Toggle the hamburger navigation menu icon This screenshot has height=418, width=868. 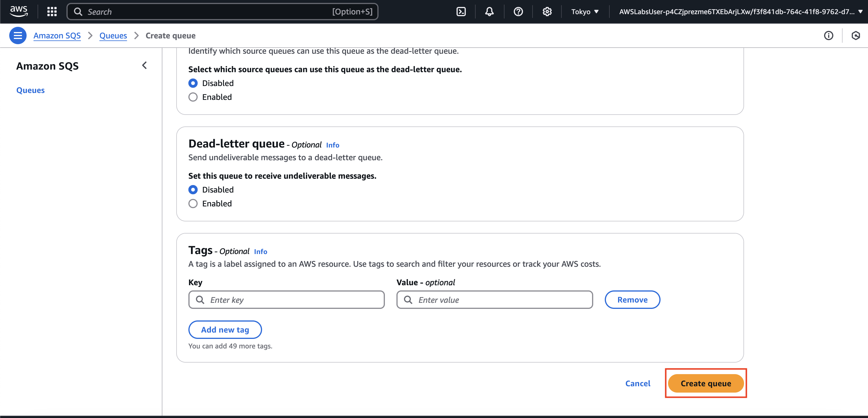[x=18, y=36]
